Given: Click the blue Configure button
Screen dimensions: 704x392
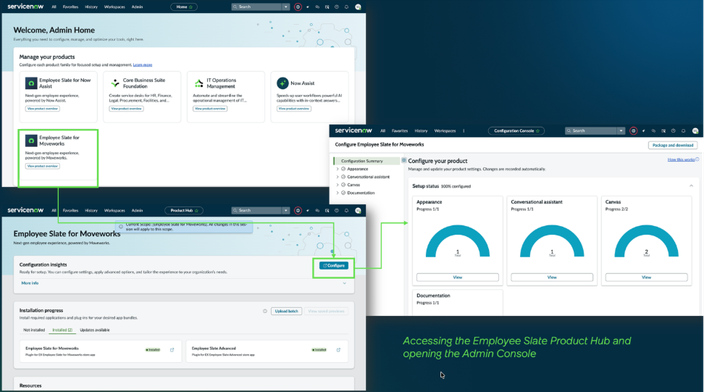Looking at the screenshot, I should tap(334, 266).
